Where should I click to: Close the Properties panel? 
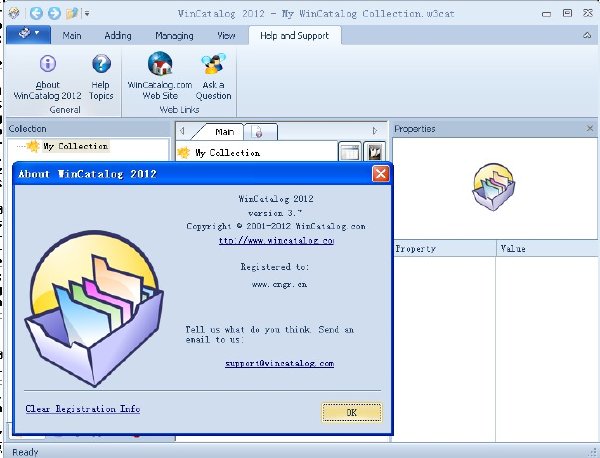(x=590, y=129)
